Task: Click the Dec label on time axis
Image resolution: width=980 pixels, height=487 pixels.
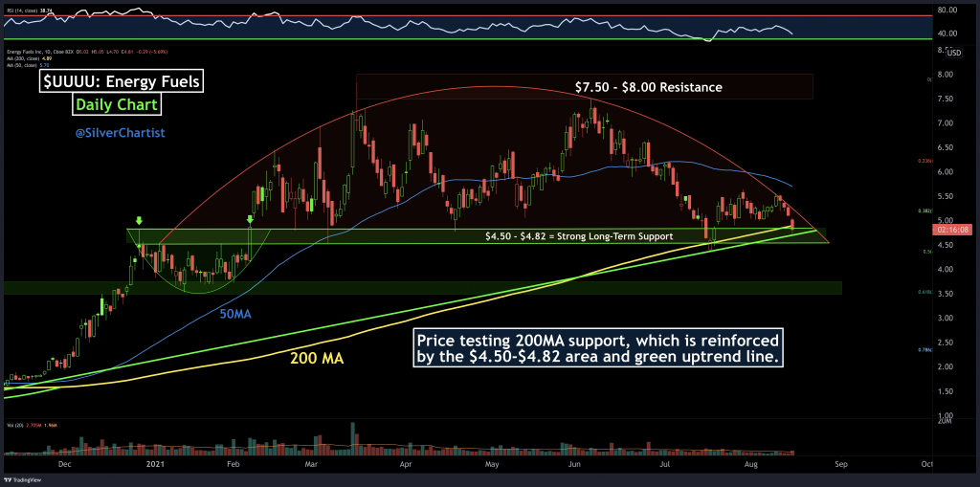Action: point(64,464)
